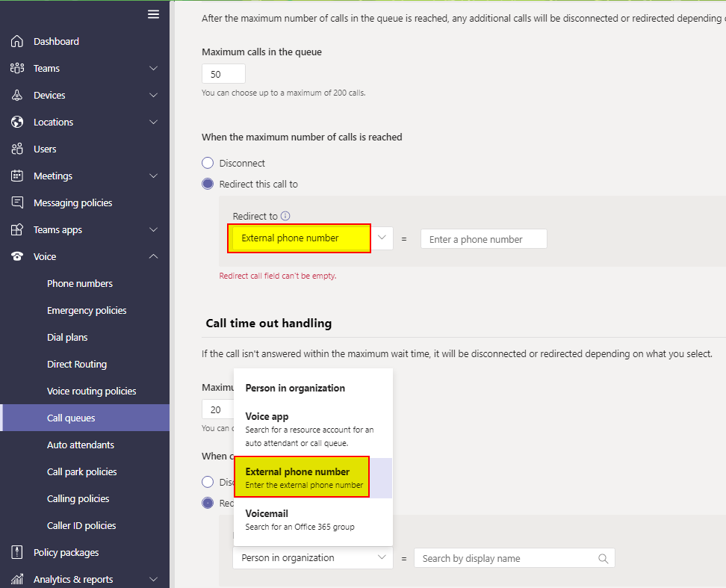
Task: Click the Devices bell icon
Action: point(17,95)
